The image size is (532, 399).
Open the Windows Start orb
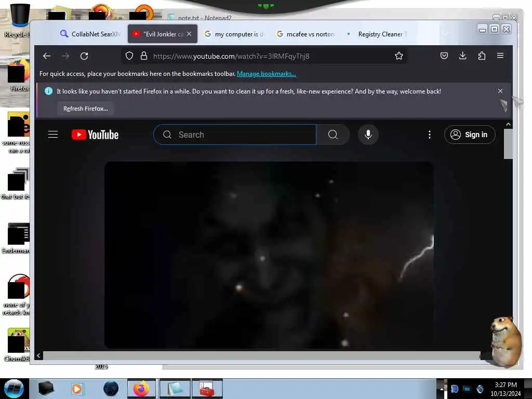(14, 389)
